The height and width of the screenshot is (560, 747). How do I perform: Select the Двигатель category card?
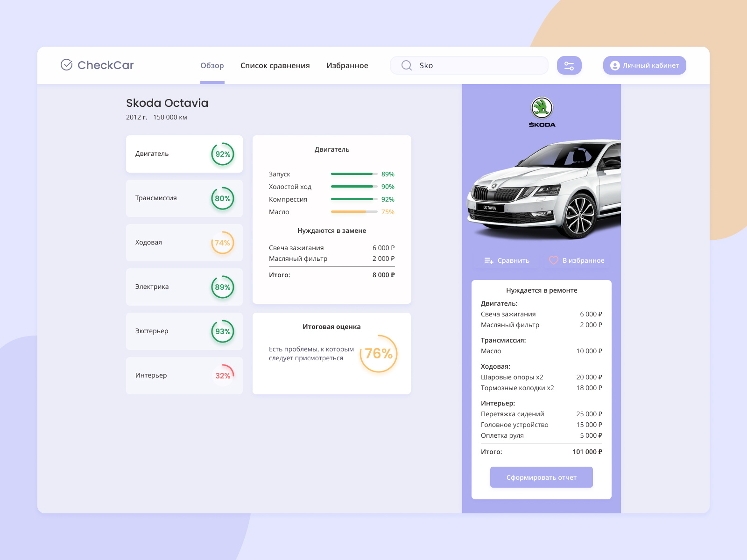tap(184, 154)
